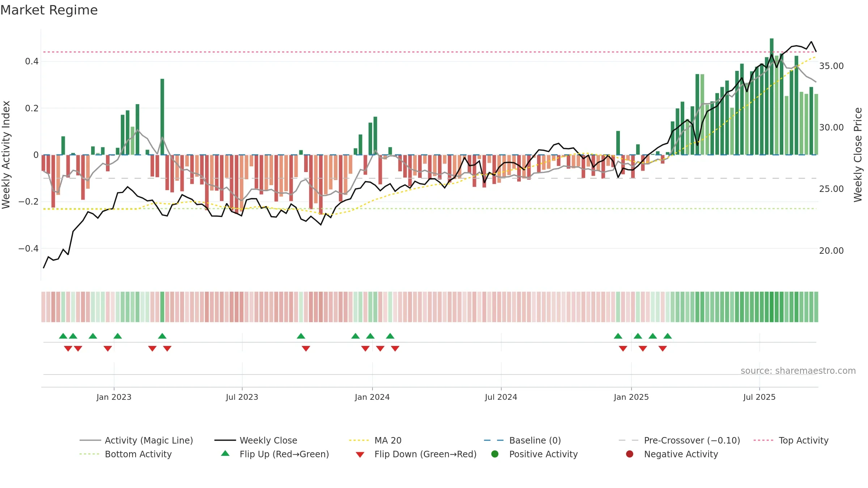Select the Positive Activity legend label
Viewport: 868px width, 488px height.
[543, 454]
